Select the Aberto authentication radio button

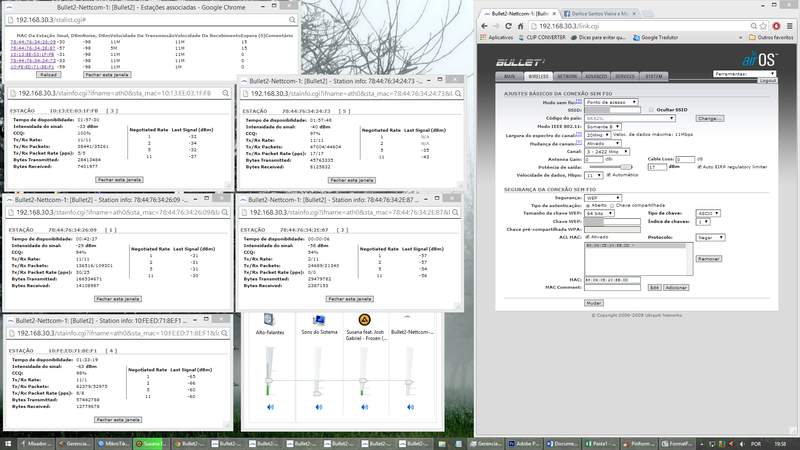pos(588,205)
